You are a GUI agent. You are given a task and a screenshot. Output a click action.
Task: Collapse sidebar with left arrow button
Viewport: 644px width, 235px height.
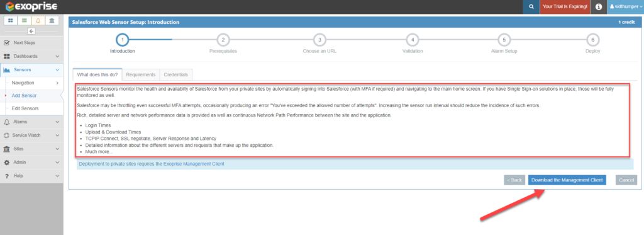point(31,31)
